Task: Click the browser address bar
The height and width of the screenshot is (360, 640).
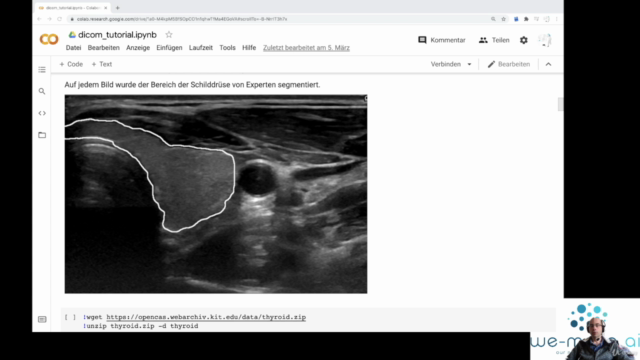Action: [278, 19]
